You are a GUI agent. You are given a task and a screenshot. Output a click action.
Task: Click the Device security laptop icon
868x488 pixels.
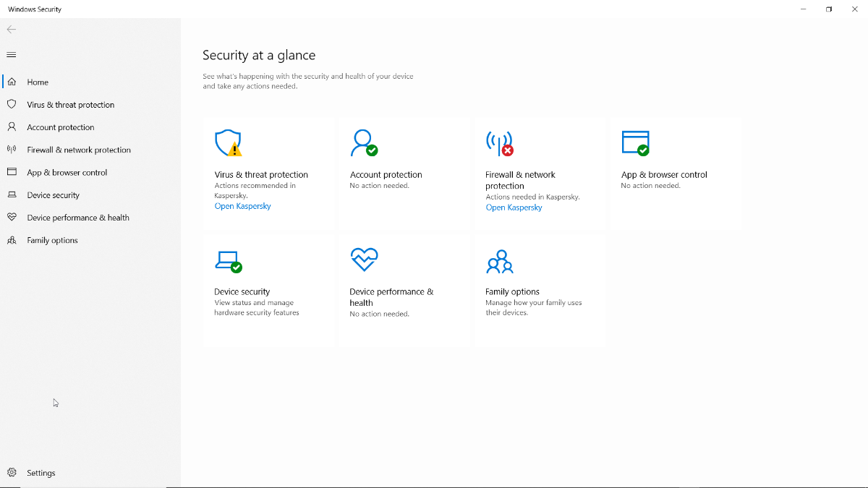[228, 261]
